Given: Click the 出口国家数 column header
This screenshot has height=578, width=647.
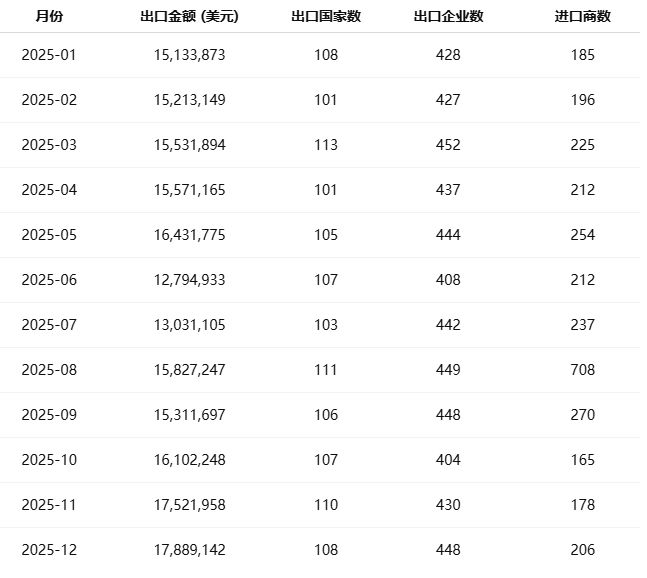Looking at the screenshot, I should 326,17.
